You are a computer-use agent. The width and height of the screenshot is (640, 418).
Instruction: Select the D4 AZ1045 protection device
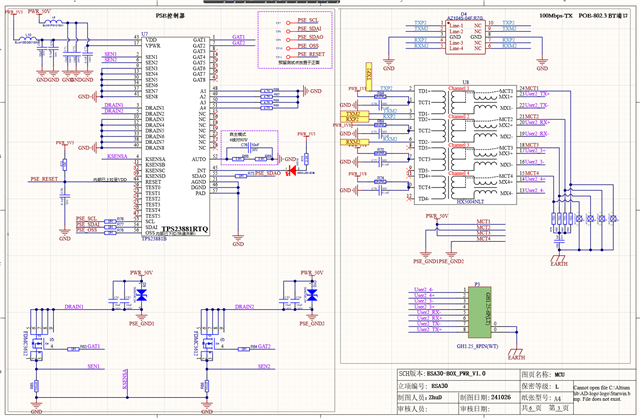click(x=465, y=37)
